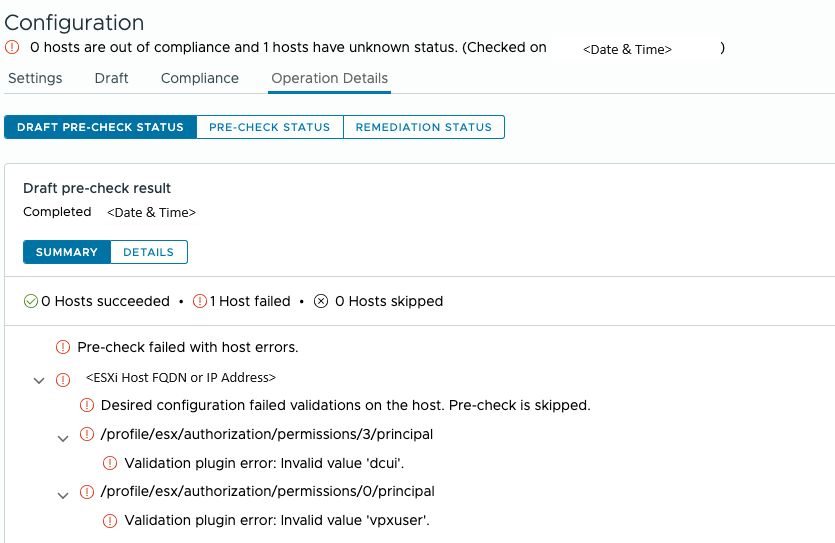Select the Summary view button
835x543 pixels.
click(67, 252)
